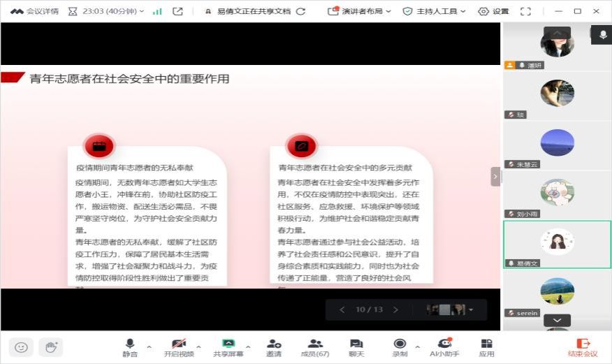The image size is (612, 364).
Task: Click the pop-out window icon in top bar
Action: tap(178, 11)
